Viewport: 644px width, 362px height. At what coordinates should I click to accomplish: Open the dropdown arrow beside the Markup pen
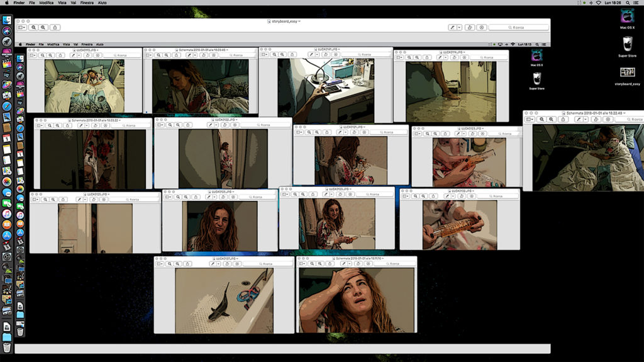460,28
